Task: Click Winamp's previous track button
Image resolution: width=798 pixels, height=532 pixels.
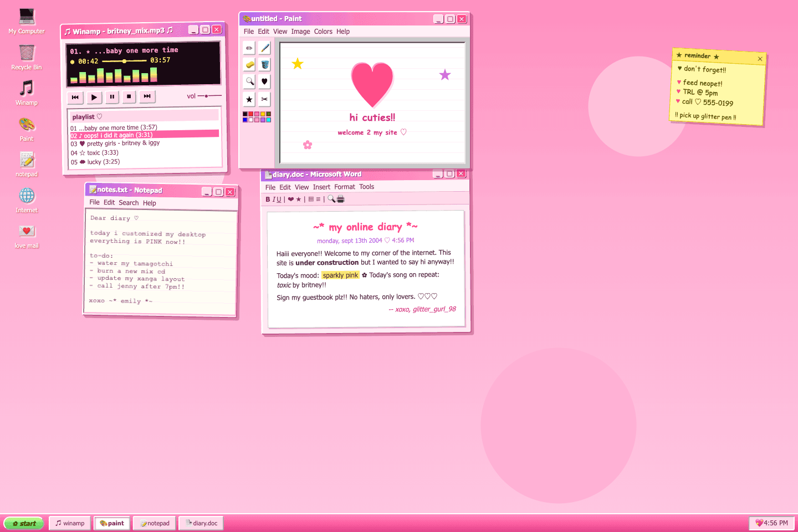Action: click(75, 97)
